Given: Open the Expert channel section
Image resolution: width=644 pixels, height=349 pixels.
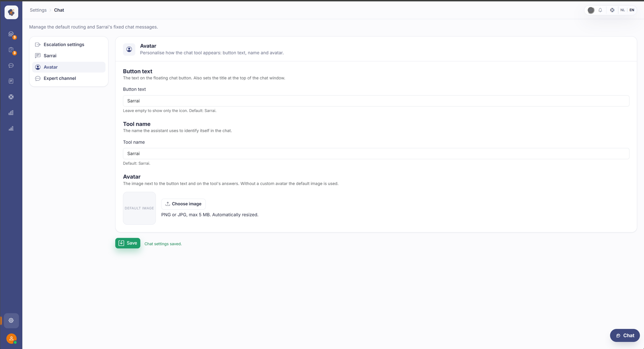Looking at the screenshot, I should [69, 78].
